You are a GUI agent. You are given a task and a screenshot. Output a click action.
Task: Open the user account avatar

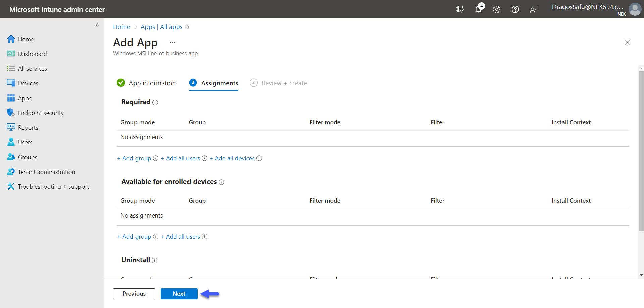pyautogui.click(x=635, y=9)
